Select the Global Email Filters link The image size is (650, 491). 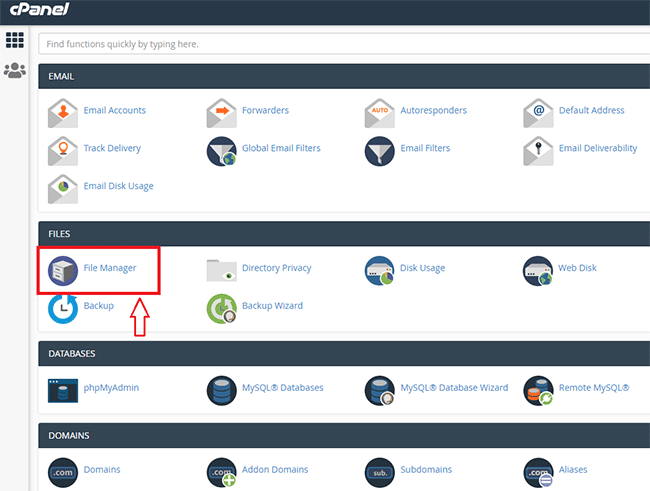coord(281,148)
